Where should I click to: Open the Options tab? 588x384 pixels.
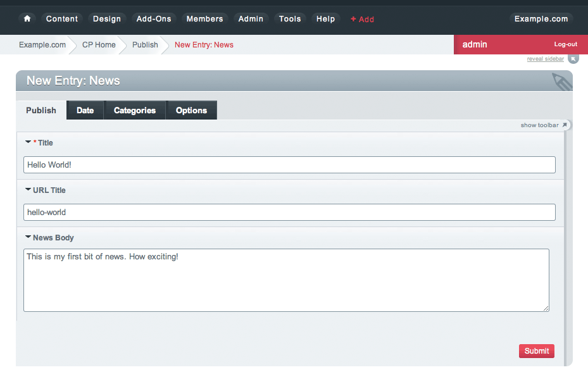coord(191,110)
